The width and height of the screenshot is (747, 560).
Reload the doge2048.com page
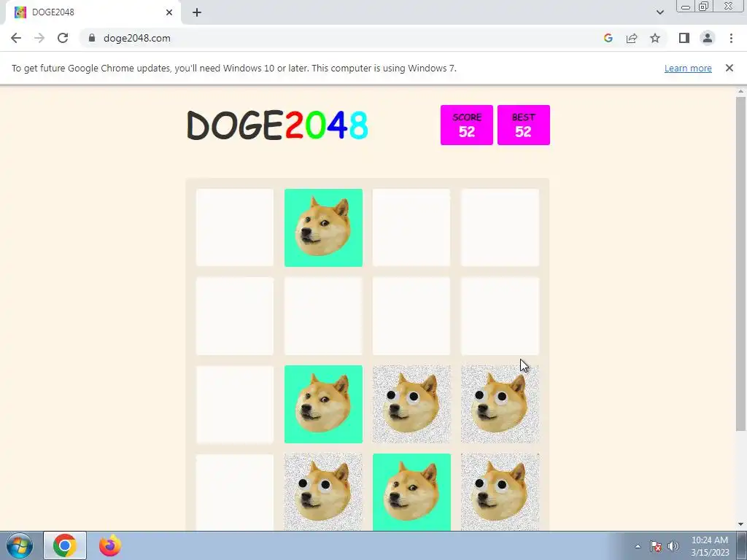[x=63, y=38]
